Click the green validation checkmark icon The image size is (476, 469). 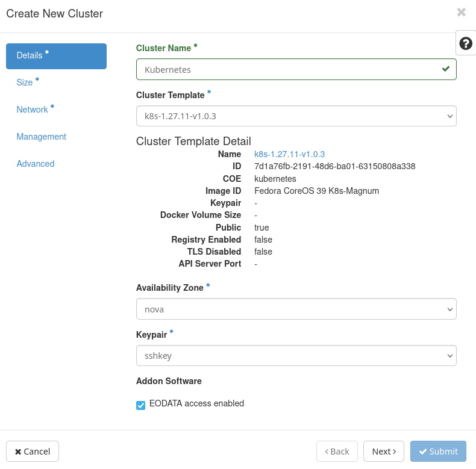446,69
